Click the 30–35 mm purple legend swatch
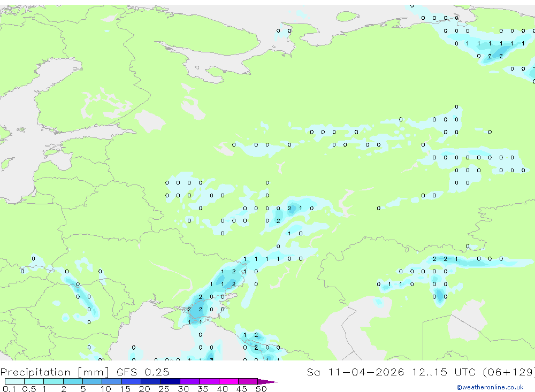535x392 pixels. [190, 381]
